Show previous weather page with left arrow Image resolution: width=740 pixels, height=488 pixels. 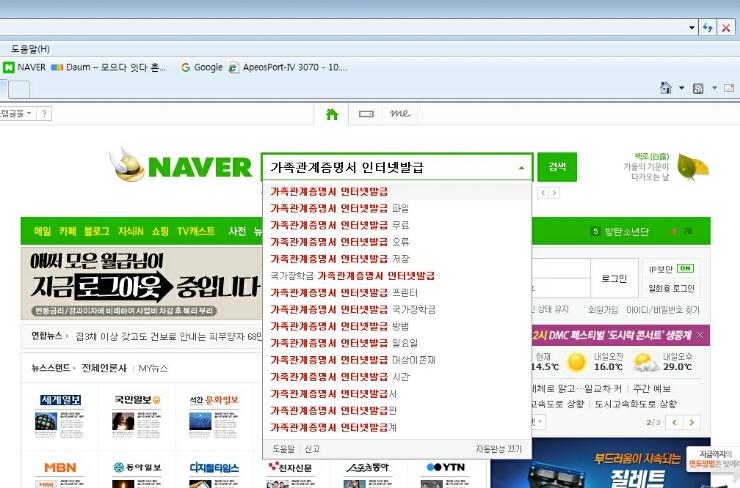pos(674,422)
